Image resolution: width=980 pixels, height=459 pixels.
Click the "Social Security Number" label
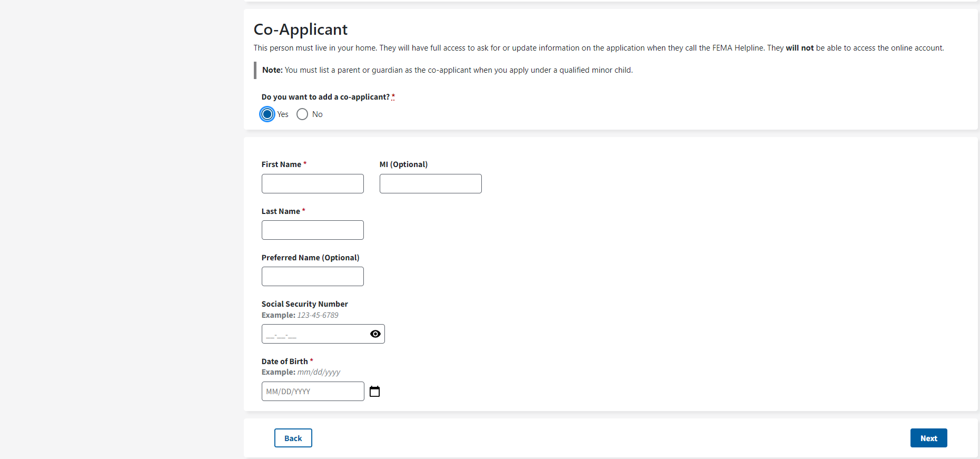click(304, 304)
